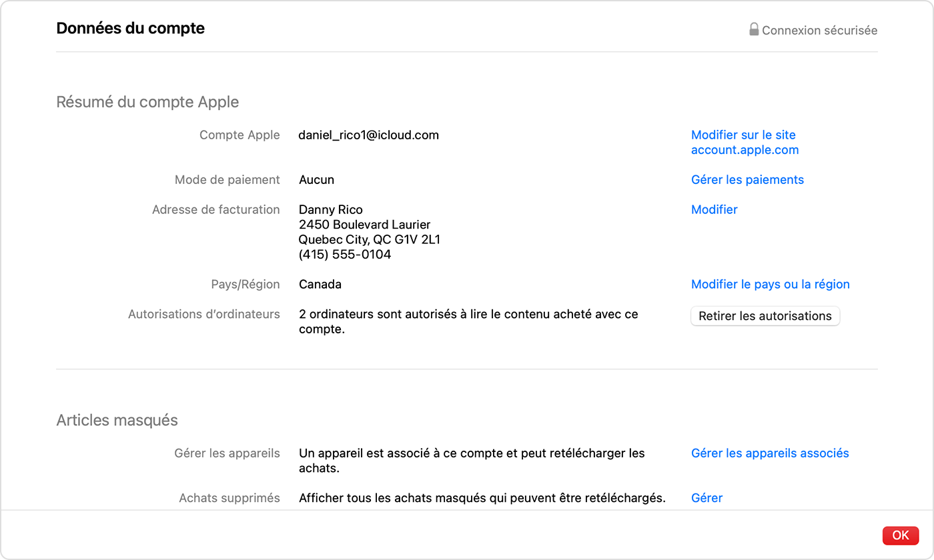Click Afficher tous les achats masqués text

tap(482, 498)
